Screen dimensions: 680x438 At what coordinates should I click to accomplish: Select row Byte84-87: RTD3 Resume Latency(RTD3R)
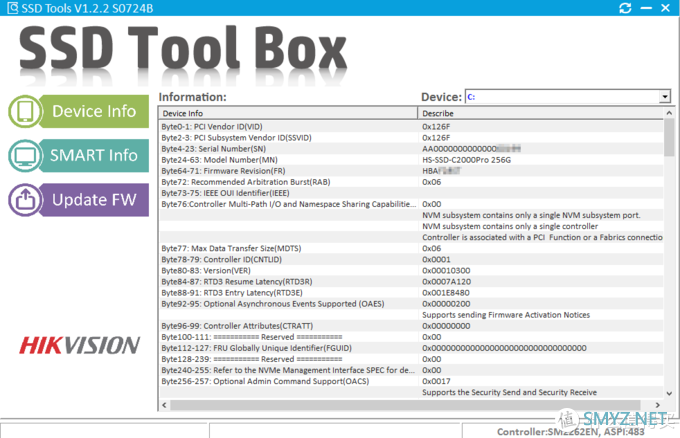click(411, 282)
